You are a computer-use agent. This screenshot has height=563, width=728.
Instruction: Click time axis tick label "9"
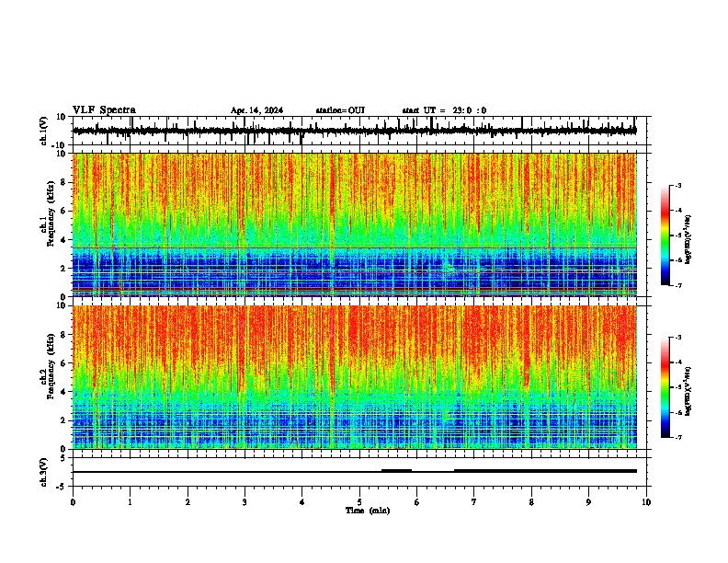pos(588,502)
